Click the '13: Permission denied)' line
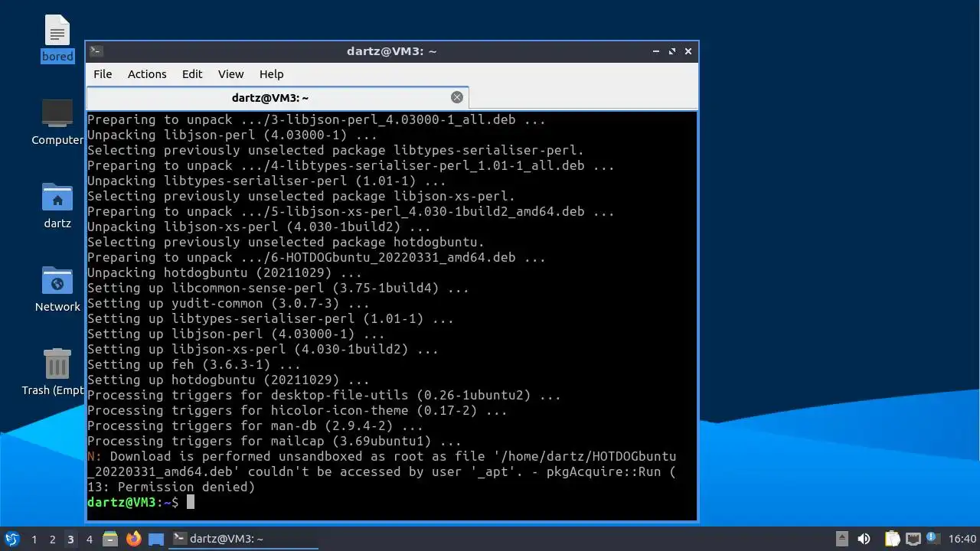The height and width of the screenshot is (551, 980). [x=171, y=487]
